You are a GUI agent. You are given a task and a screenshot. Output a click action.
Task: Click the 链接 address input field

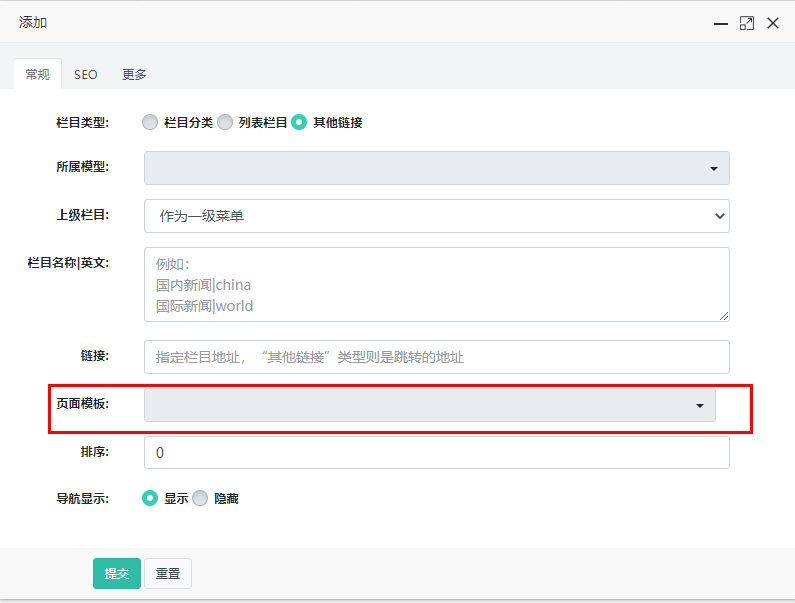coord(437,357)
